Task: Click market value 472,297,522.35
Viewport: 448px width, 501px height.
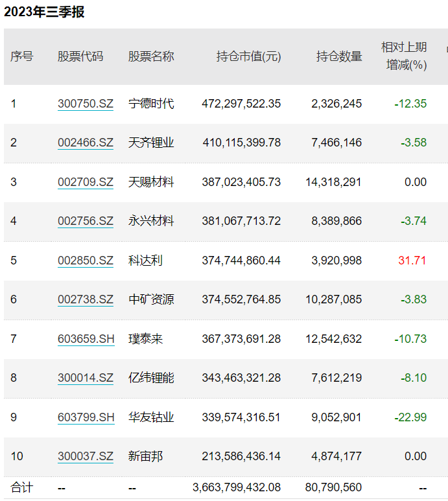Action: 241,104
